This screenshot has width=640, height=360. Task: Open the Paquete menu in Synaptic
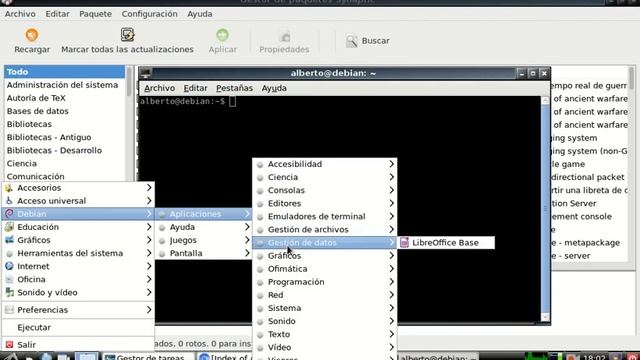tap(96, 14)
